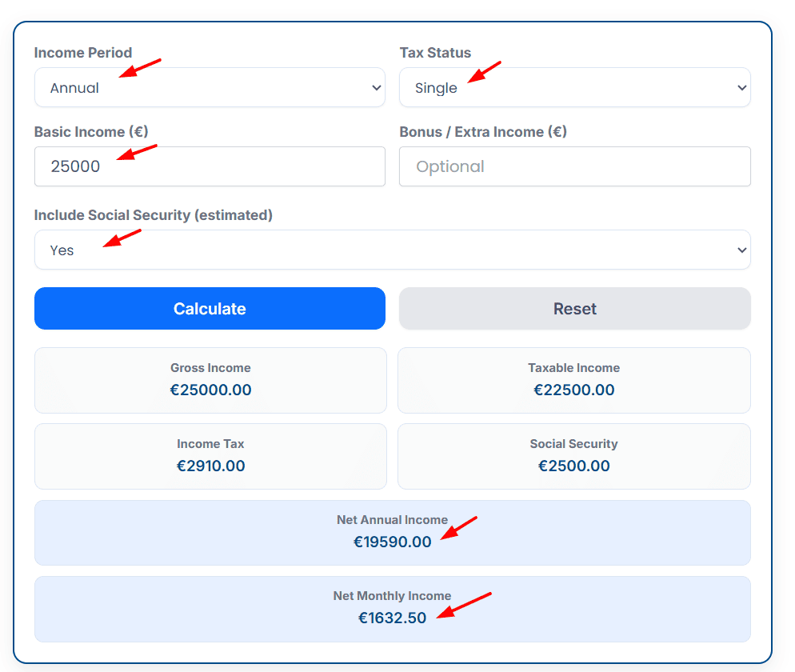Click the Bonus / Extra Income optional field
795x672 pixels.
[574, 166]
